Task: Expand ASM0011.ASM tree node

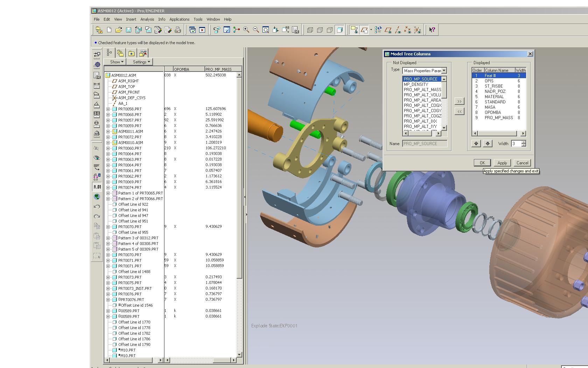Action: (x=108, y=131)
